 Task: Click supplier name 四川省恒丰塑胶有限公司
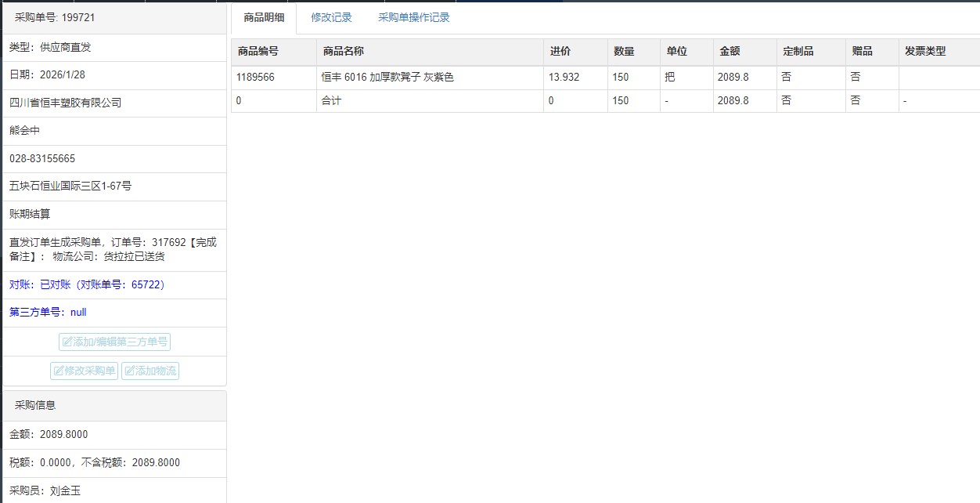(65, 103)
